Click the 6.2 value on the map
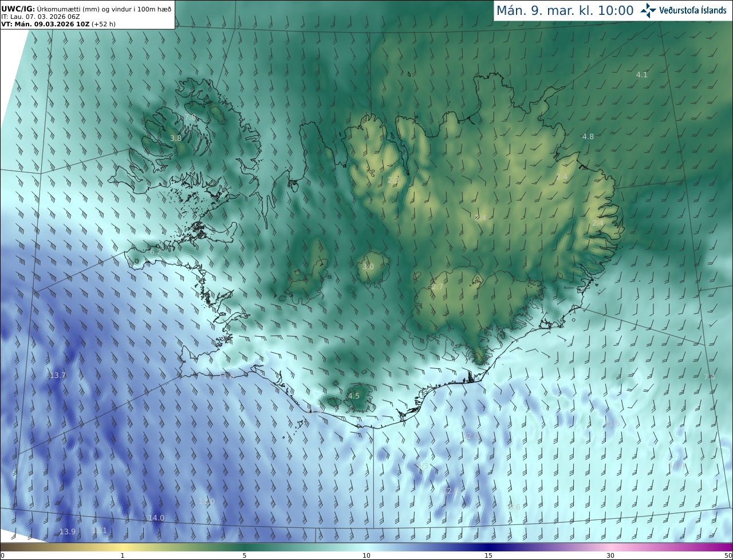Viewport: 733px width, 560px height. click(156, 252)
